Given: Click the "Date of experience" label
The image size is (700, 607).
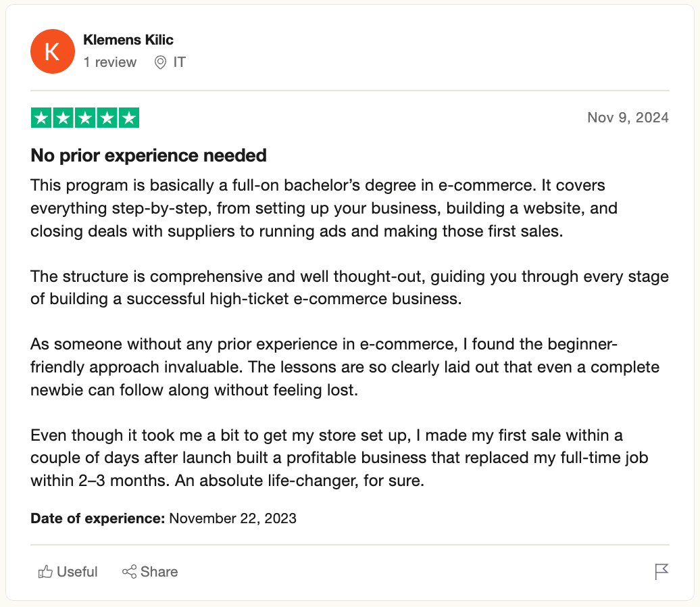Looking at the screenshot, I should coord(97,519).
